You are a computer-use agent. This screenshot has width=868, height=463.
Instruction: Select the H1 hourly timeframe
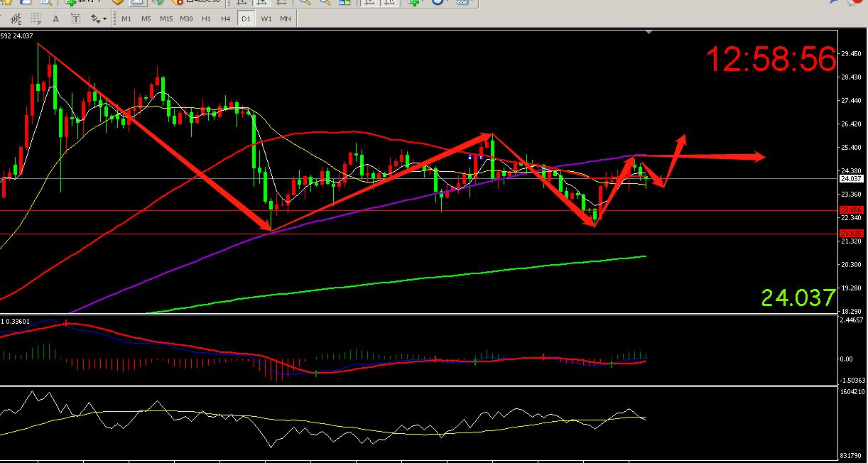tap(206, 18)
